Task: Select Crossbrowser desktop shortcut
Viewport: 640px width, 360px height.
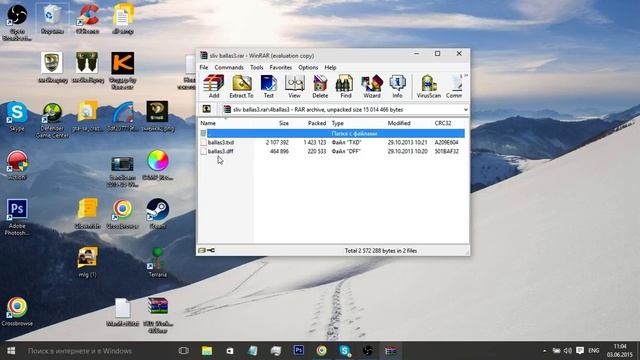Action: pyautogui.click(x=17, y=312)
